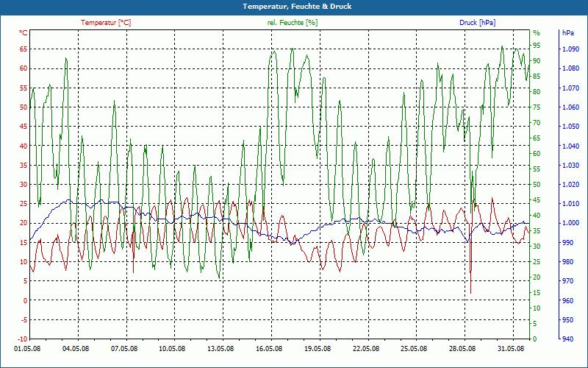Click the green 60 on humidity axis
This screenshot has height=368, width=588.
coord(537,154)
